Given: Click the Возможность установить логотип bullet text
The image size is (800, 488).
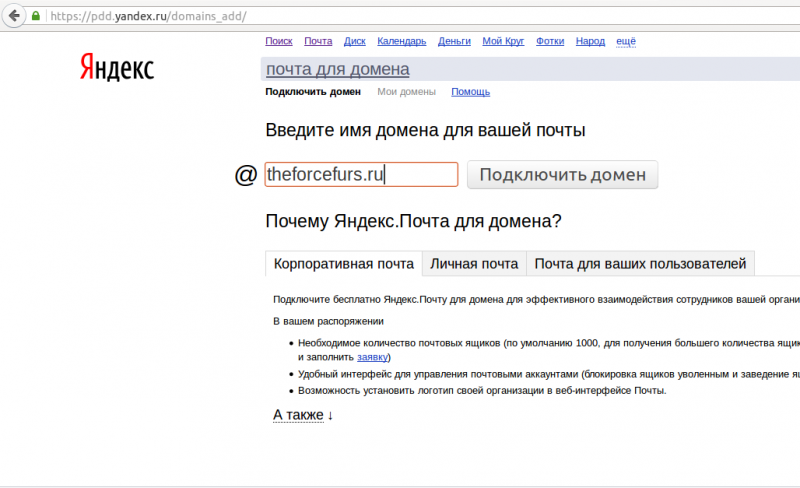Looking at the screenshot, I should point(482,391).
